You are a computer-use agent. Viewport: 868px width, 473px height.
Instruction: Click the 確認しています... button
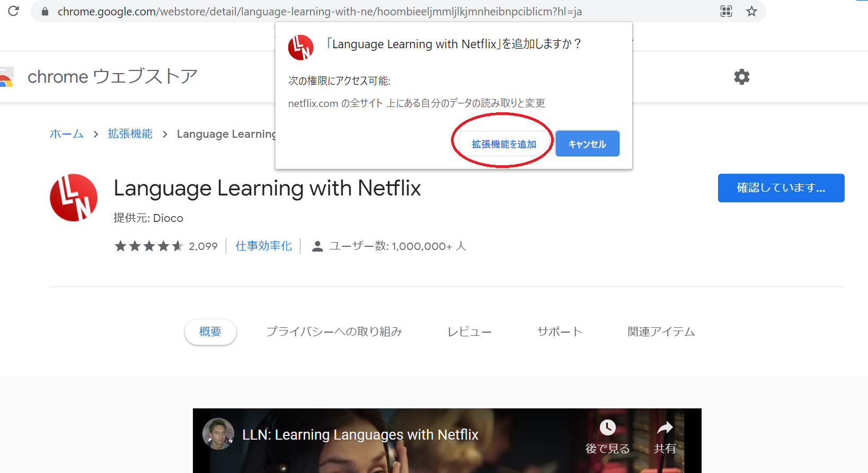(x=781, y=188)
